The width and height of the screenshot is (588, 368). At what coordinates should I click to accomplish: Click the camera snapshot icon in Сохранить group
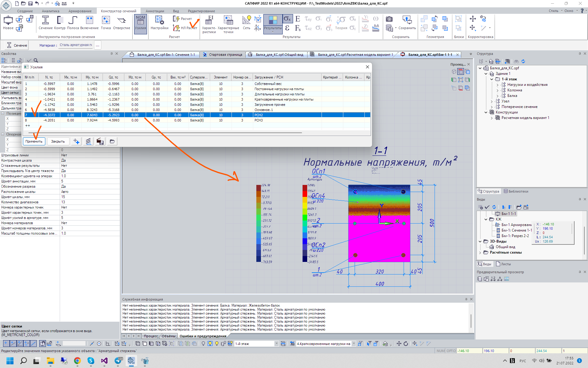(389, 19)
